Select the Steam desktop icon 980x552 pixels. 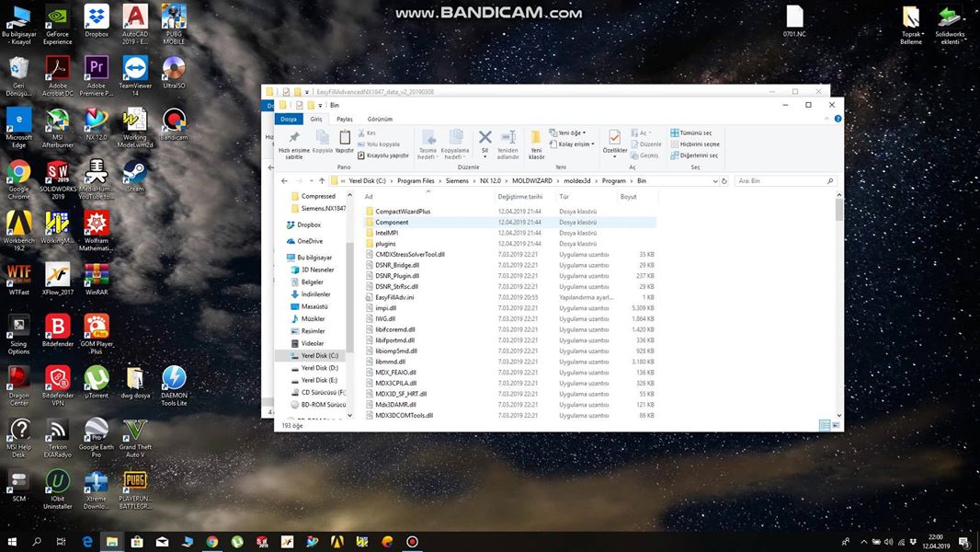pos(135,176)
